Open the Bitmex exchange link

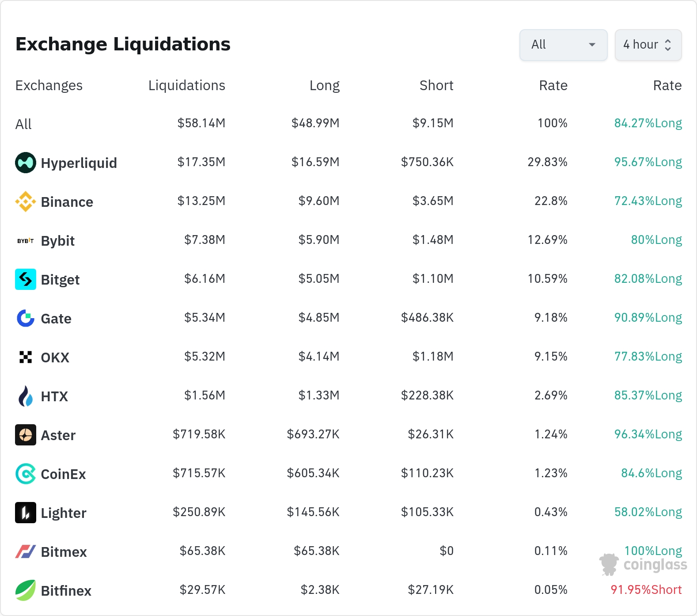(x=64, y=552)
